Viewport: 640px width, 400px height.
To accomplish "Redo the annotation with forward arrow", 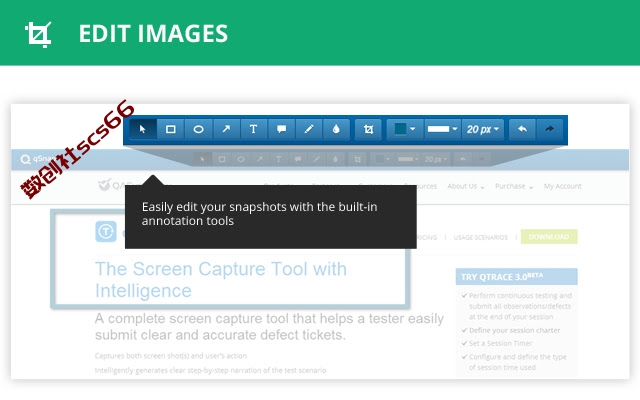I will tap(549, 129).
